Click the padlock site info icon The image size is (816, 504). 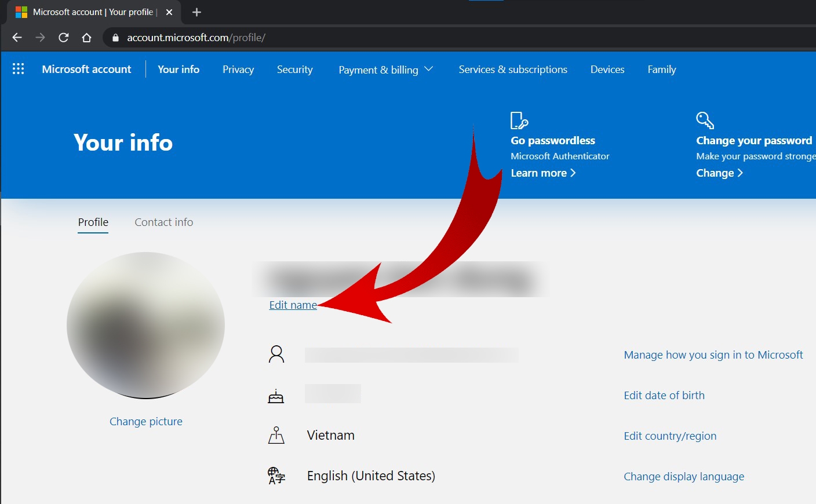tap(115, 38)
